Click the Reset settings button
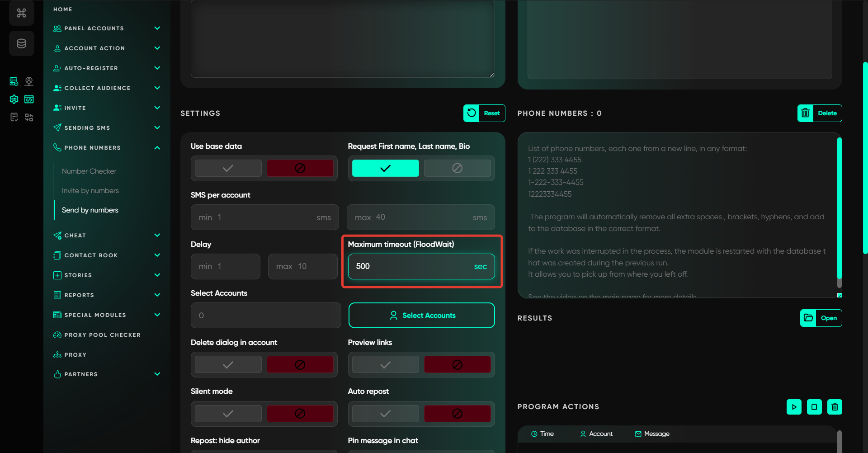 [x=484, y=113]
